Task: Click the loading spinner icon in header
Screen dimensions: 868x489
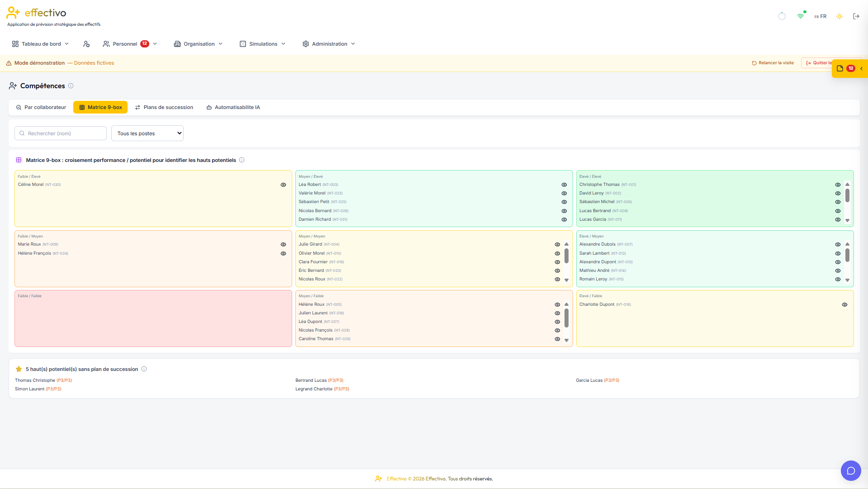Action: 782,16
